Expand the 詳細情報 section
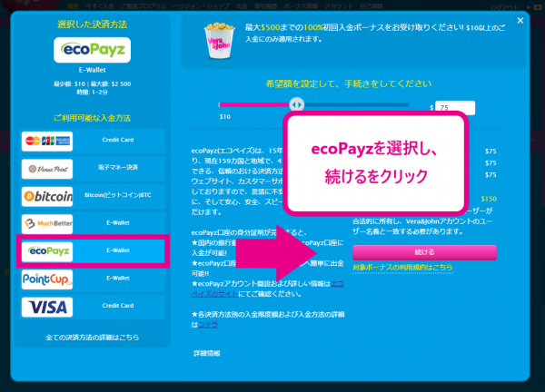Image resolution: width=545 pixels, height=392 pixels. coord(207,354)
